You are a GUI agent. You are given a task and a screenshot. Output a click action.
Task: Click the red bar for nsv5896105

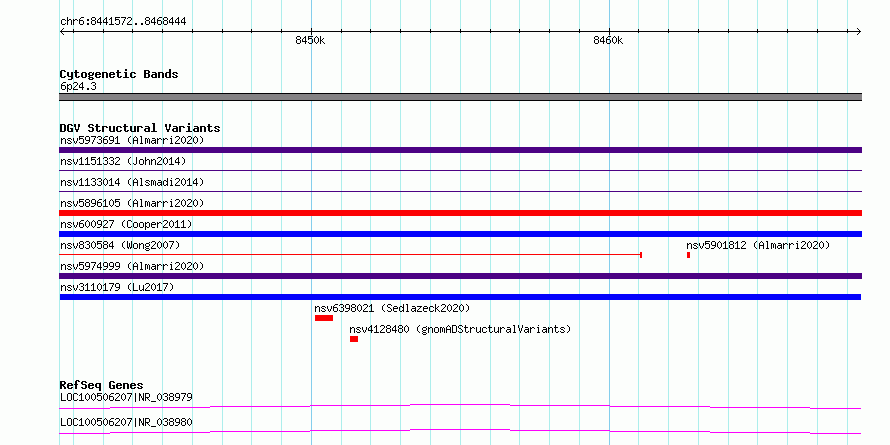[x=460, y=213]
